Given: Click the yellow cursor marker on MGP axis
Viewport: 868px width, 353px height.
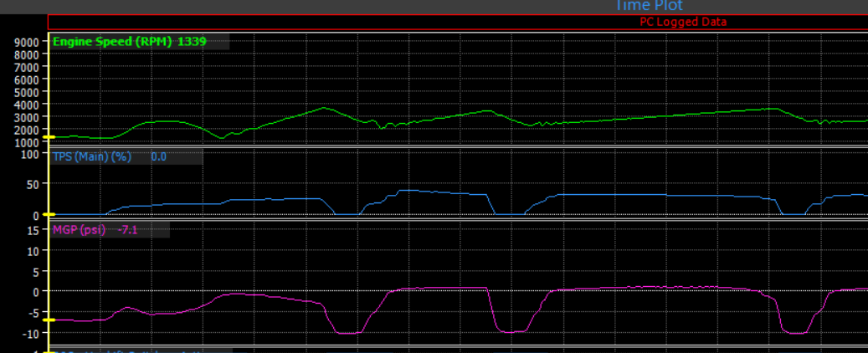Looking at the screenshot, I should pos(49,320).
